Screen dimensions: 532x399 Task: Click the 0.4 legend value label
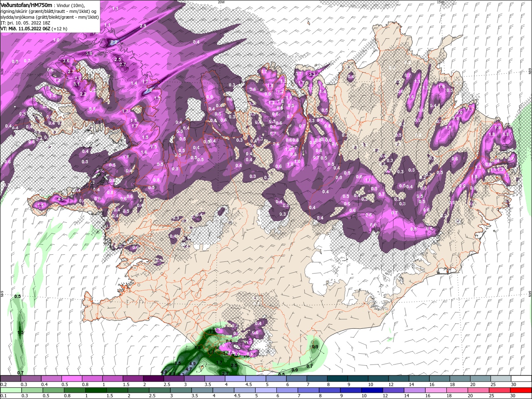(x=44, y=384)
